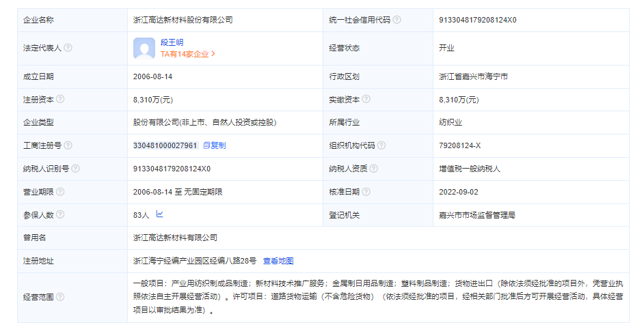
Task: Click the 行政区划 label cell
Action: 378,76
